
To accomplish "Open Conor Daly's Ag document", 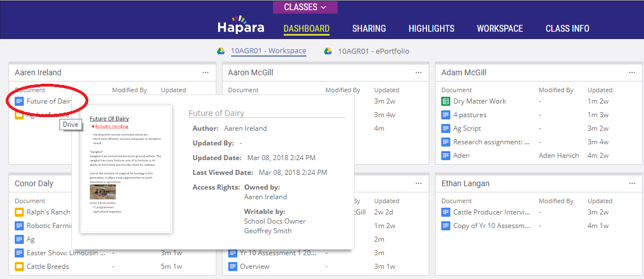I will [31, 239].
